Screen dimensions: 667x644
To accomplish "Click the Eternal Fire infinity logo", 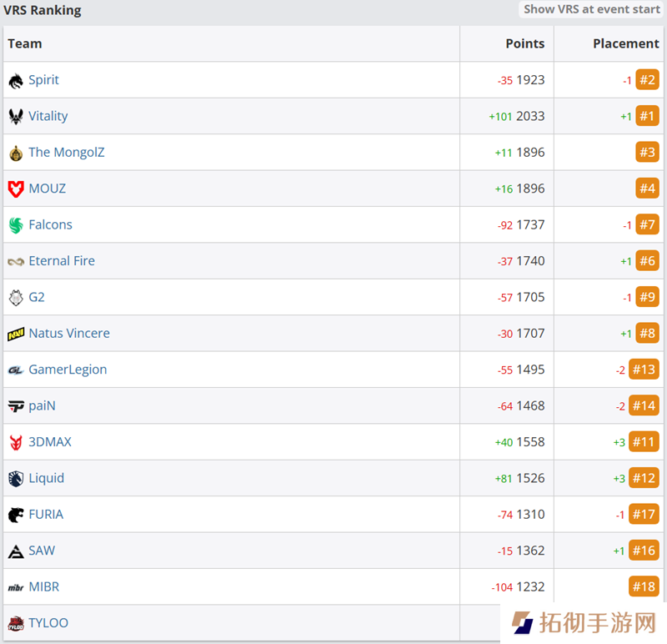I will point(16,261).
